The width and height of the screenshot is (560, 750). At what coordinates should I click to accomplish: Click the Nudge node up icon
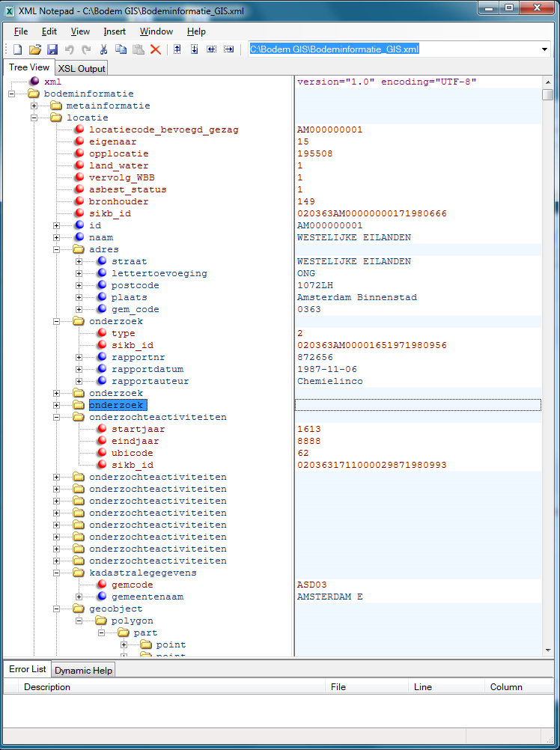tap(177, 49)
